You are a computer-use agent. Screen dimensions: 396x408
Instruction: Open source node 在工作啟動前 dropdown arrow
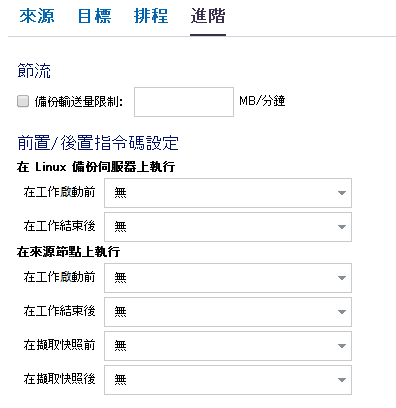[342, 278]
